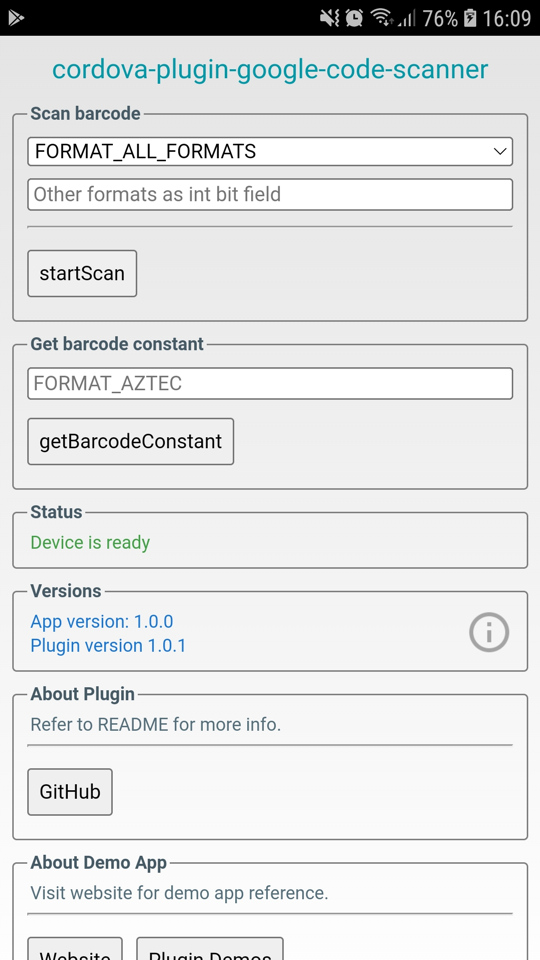Image resolution: width=540 pixels, height=960 pixels.
Task: Tap the Website button
Action: (x=75, y=951)
